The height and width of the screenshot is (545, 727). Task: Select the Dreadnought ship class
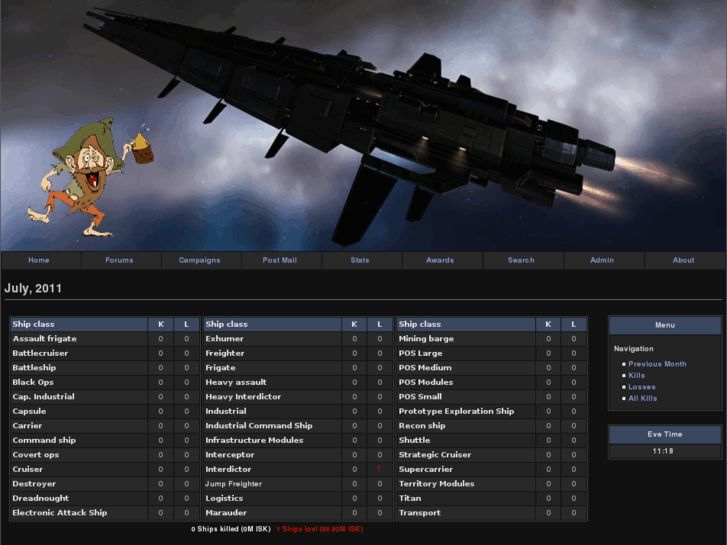40,498
